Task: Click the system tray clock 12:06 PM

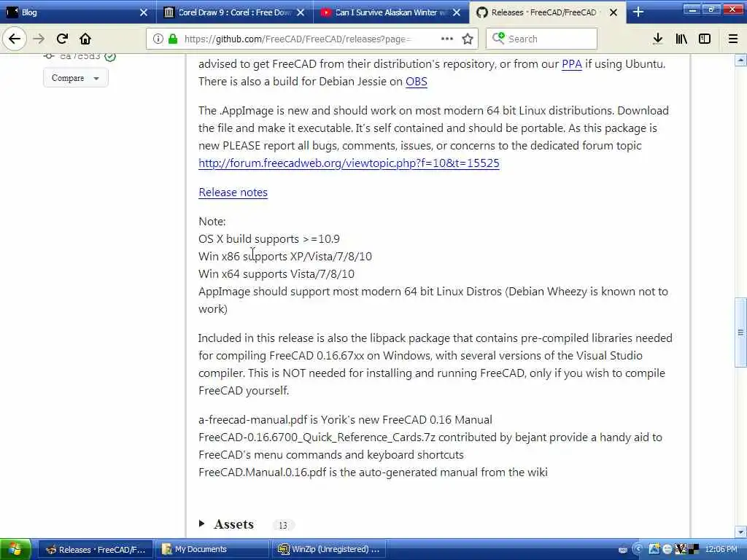Action: (x=721, y=549)
